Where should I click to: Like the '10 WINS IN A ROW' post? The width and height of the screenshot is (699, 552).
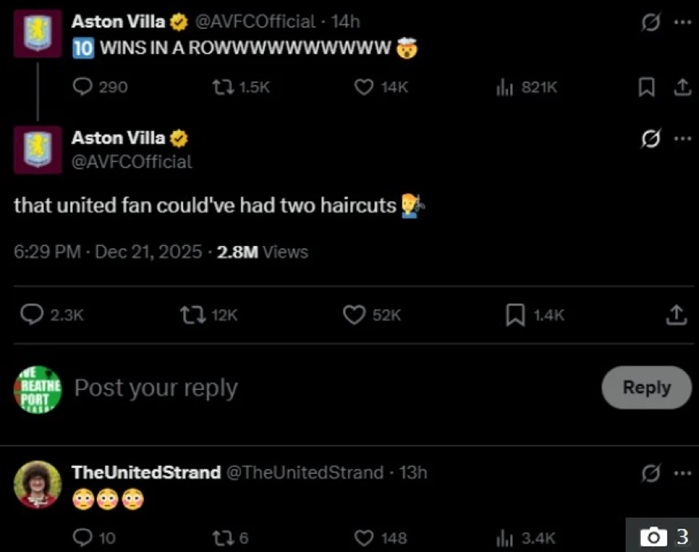tap(365, 87)
